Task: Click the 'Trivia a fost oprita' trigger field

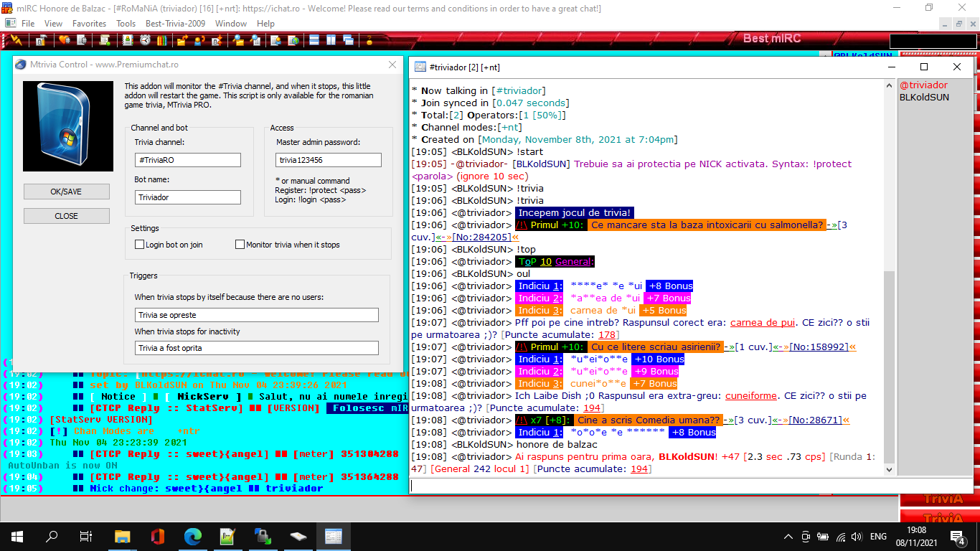Action: tap(257, 348)
